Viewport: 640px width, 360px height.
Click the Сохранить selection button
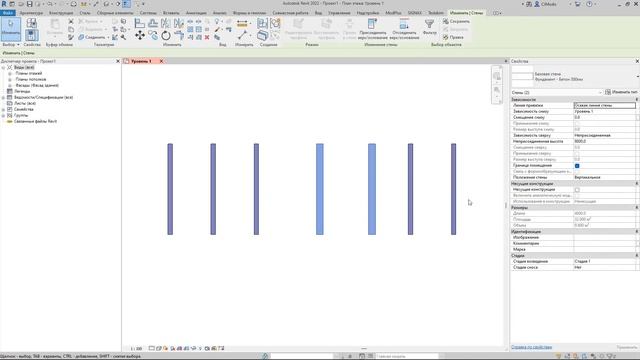point(456,21)
